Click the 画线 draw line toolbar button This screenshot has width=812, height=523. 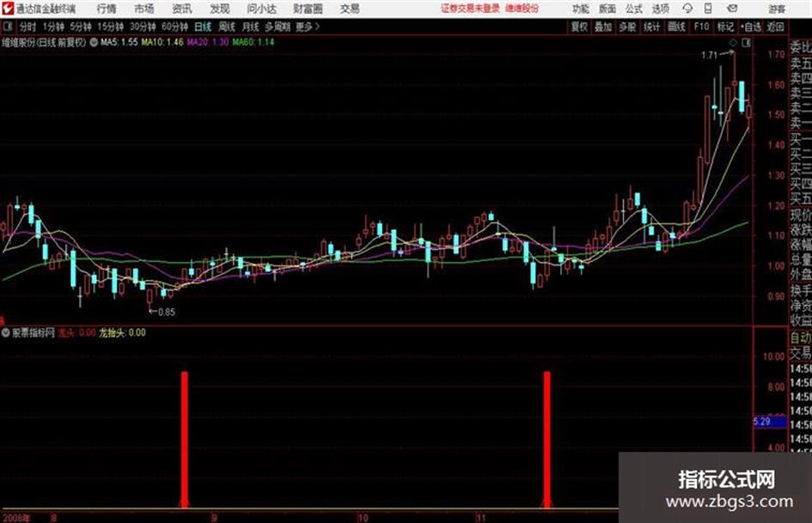676,27
